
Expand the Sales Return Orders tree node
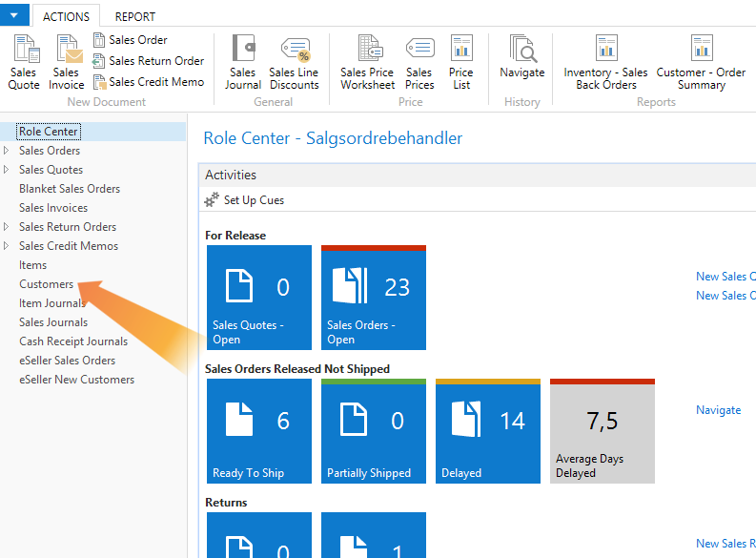pos(7,227)
